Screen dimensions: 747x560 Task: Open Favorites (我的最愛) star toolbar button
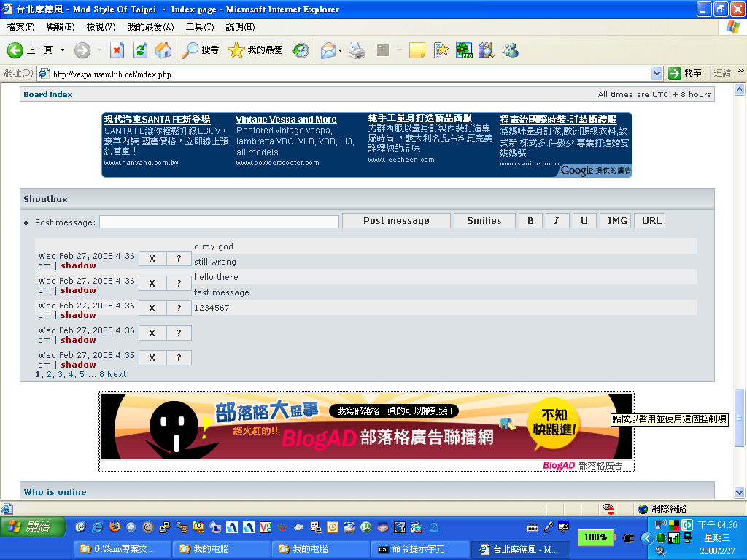(255, 50)
